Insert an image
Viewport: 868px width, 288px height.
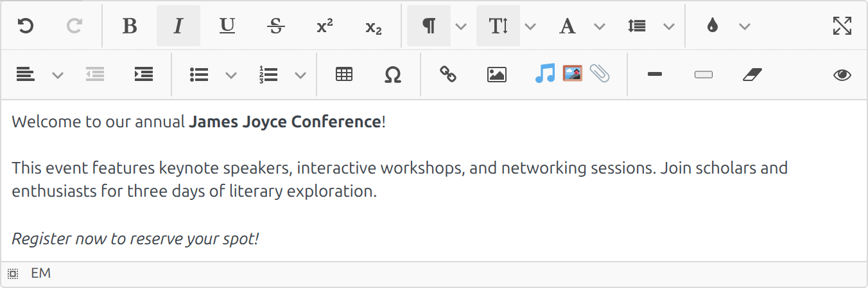click(x=497, y=75)
